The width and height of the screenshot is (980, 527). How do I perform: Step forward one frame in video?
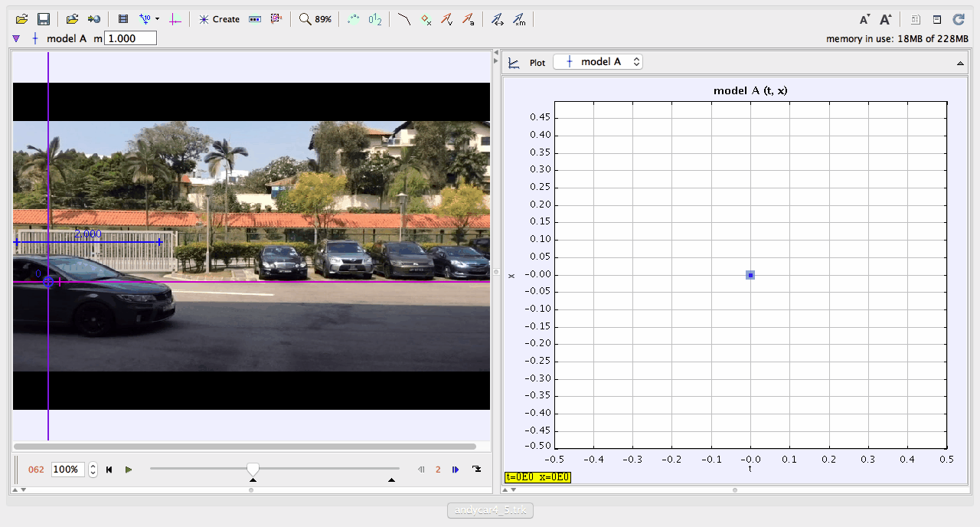(456, 470)
